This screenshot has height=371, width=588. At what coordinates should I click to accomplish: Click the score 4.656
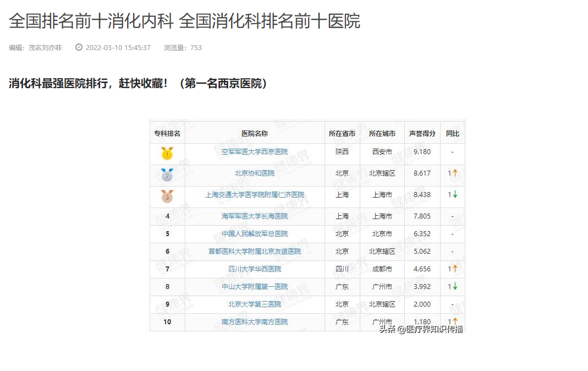coord(422,269)
